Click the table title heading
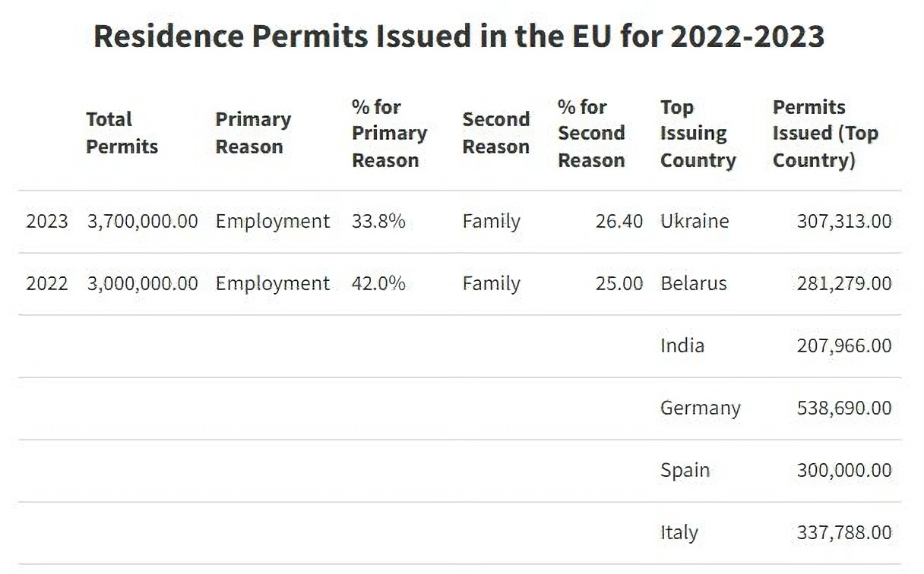 point(459,36)
